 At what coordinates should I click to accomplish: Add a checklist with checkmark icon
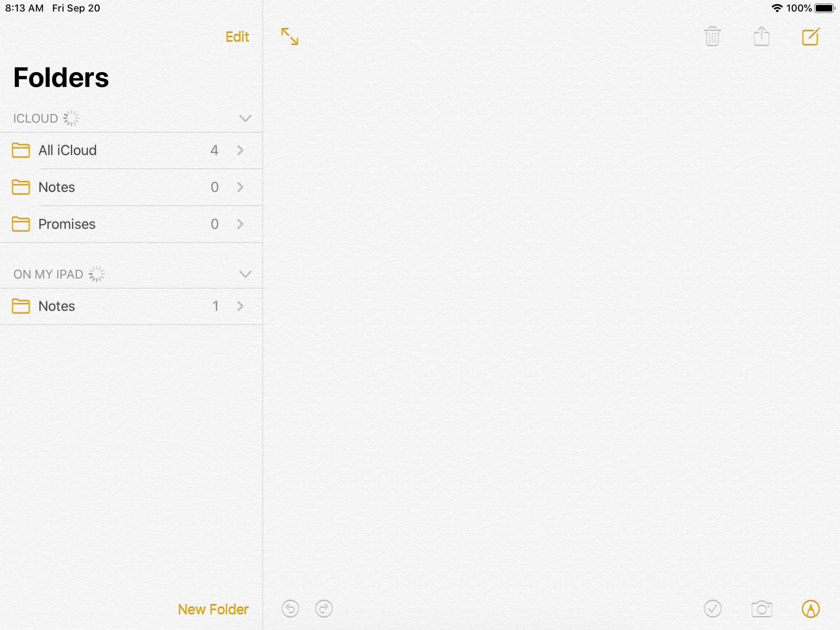tap(713, 609)
